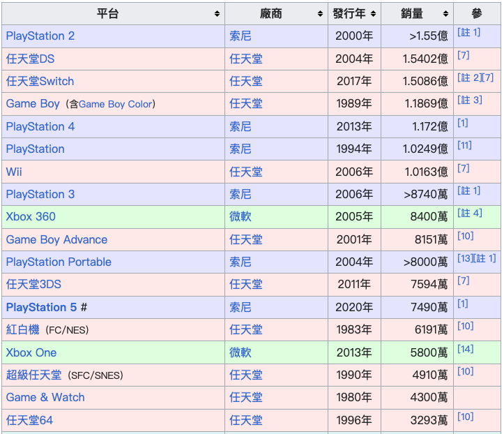Open footnote 註 4 for Xbox 360
The image size is (504, 434).
pos(470,213)
